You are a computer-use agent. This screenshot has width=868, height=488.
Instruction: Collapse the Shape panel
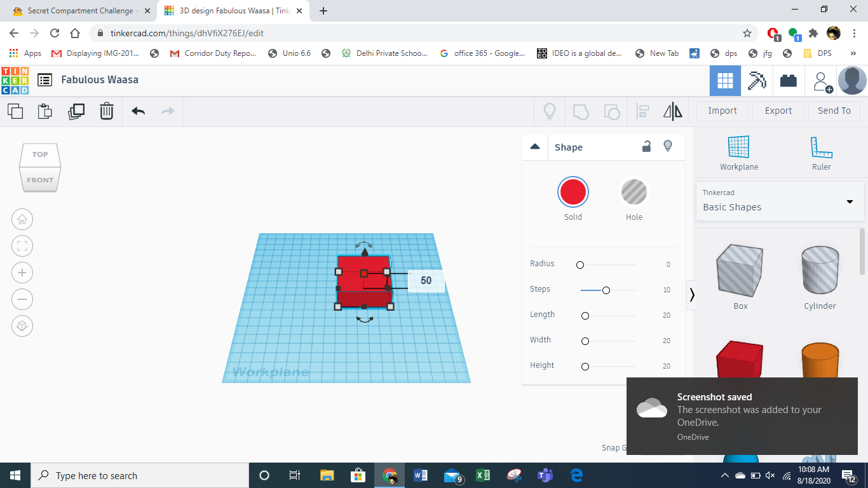point(535,147)
